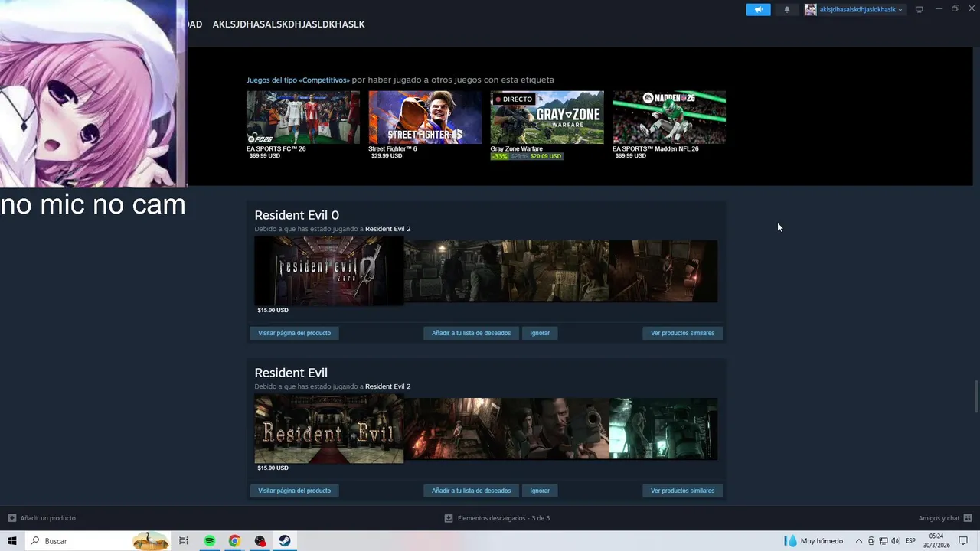The image size is (980, 551).
Task: Click Añadir un producto text
Action: coord(48,518)
